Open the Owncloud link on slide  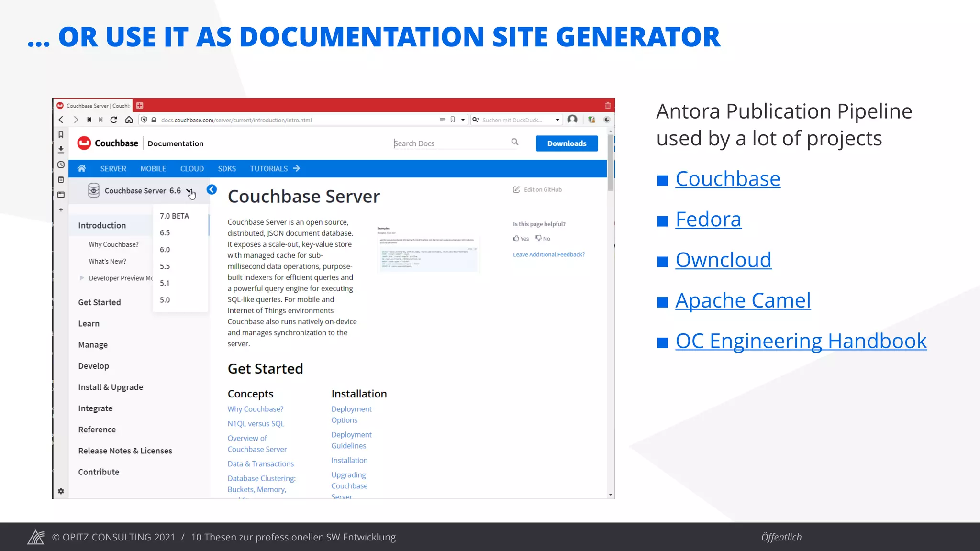click(723, 260)
